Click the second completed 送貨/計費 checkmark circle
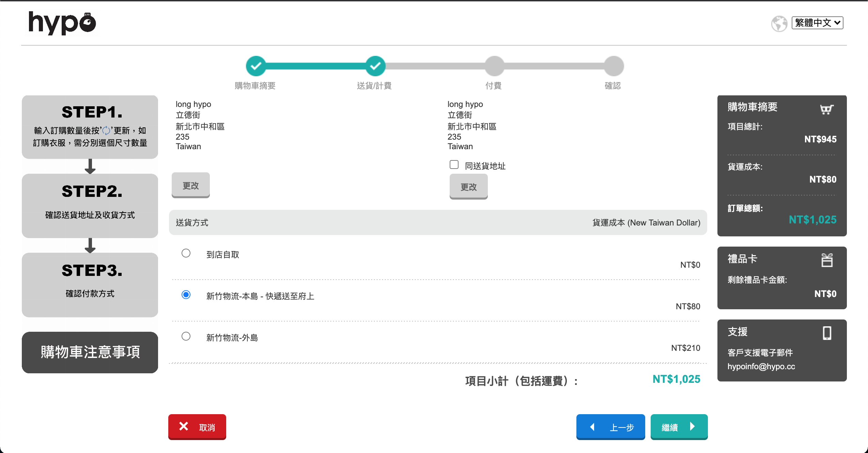The image size is (868, 453). click(x=375, y=66)
